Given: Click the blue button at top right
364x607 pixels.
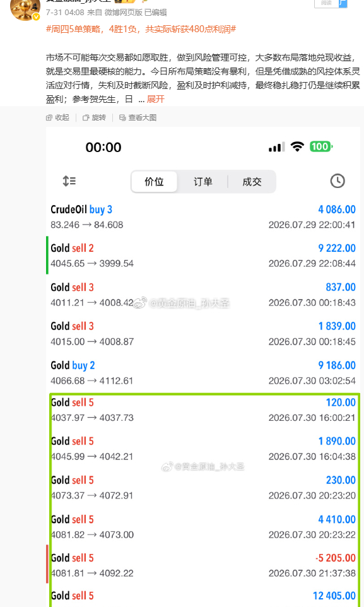Looking at the screenshot, I should (x=343, y=4).
